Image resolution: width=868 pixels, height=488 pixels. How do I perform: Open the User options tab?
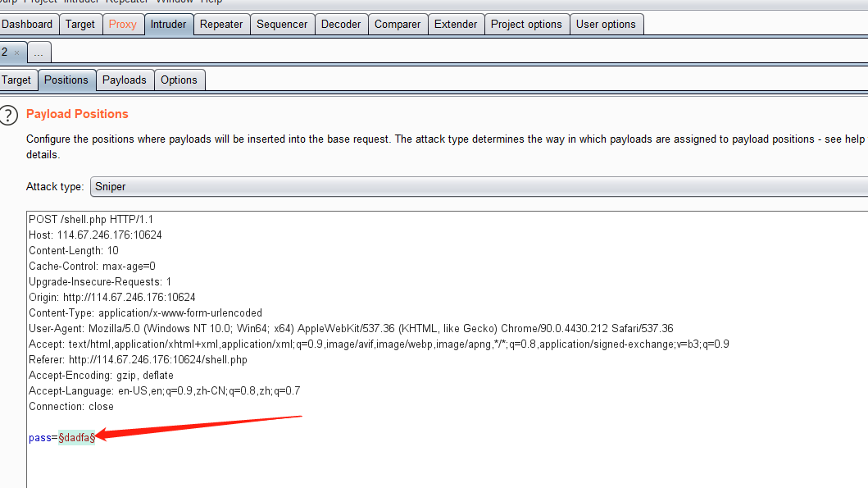click(x=606, y=25)
